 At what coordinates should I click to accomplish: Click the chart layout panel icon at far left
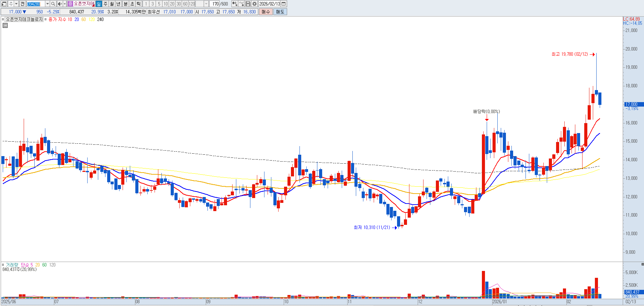[4, 4]
